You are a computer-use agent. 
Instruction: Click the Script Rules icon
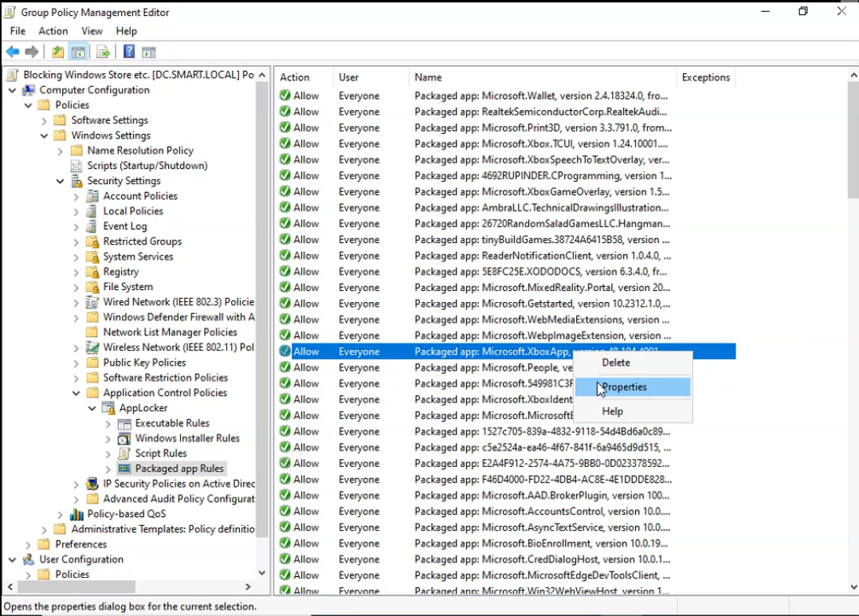(x=124, y=453)
